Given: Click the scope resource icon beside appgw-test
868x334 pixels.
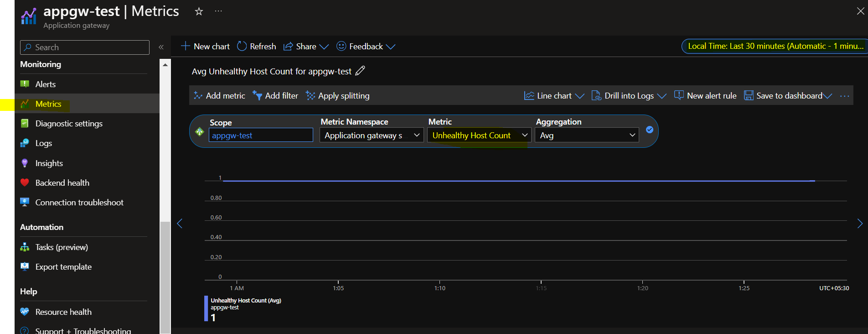Looking at the screenshot, I should click(x=199, y=132).
